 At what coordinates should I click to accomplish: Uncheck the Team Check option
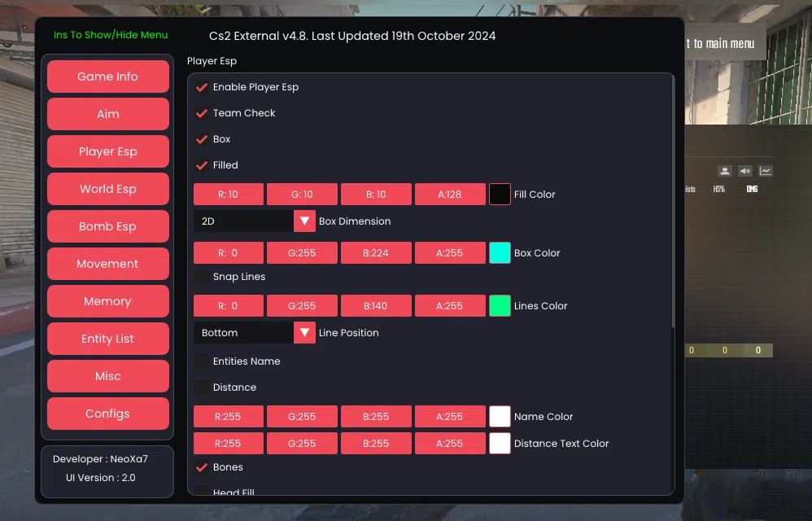click(202, 113)
